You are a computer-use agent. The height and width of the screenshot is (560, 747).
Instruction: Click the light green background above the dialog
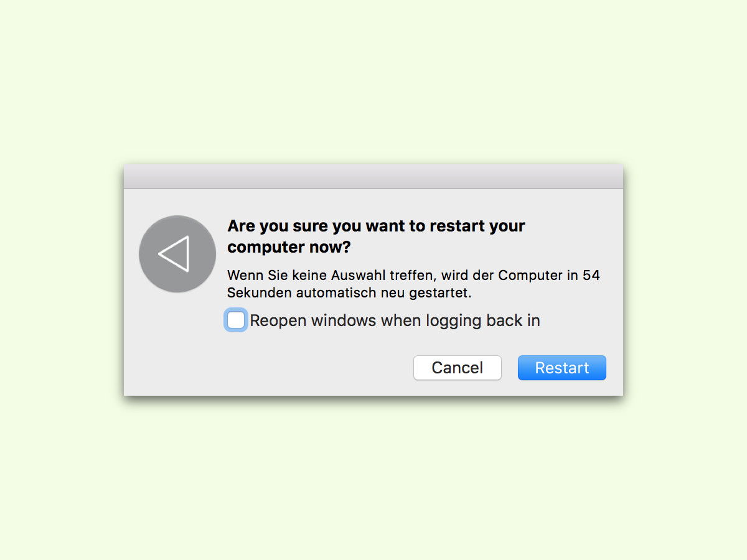pos(374,81)
